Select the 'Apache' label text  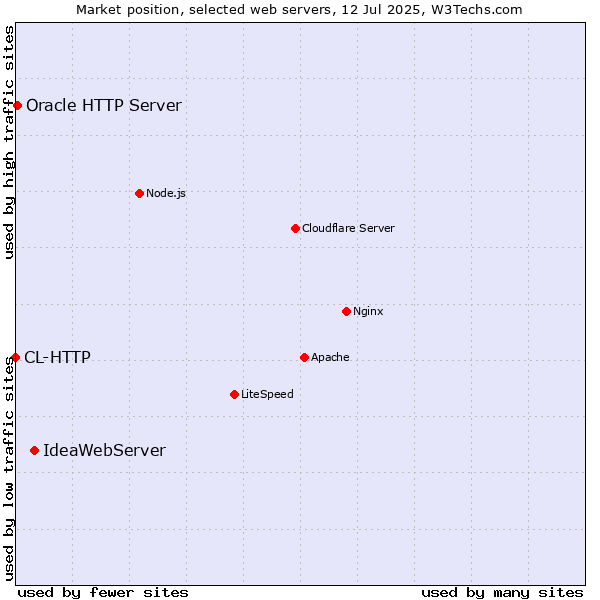click(x=330, y=357)
